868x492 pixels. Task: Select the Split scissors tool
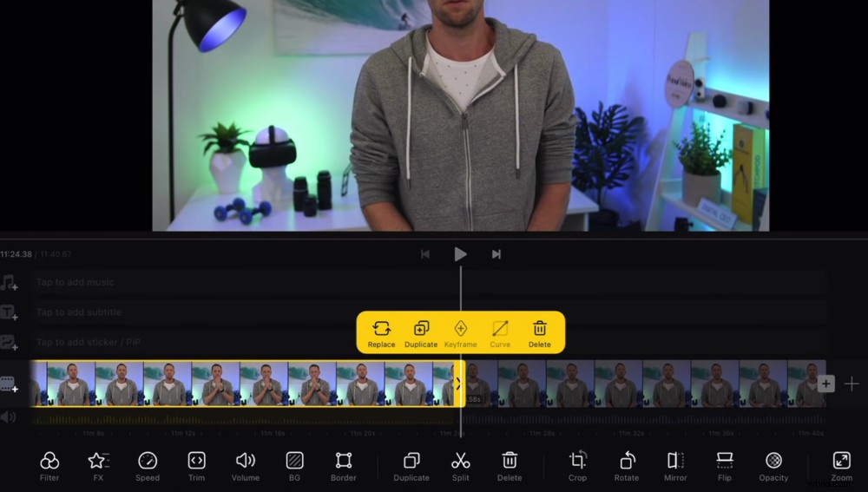[460, 466]
